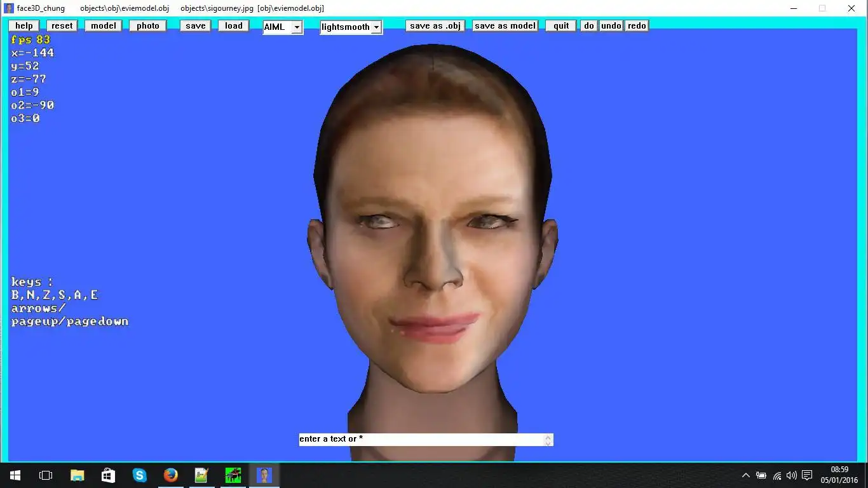868x488 pixels.
Task: Focus the 'enter a text or *' field
Action: pos(426,440)
